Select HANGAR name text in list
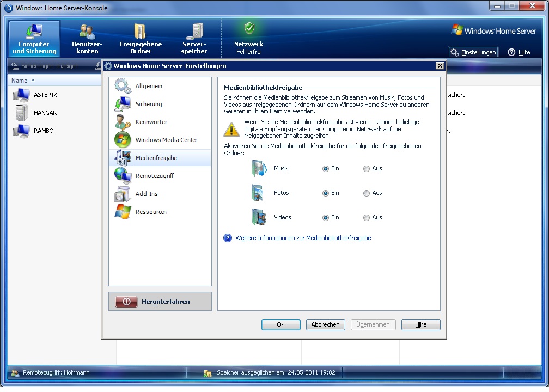This screenshot has width=549, height=392. [x=45, y=113]
